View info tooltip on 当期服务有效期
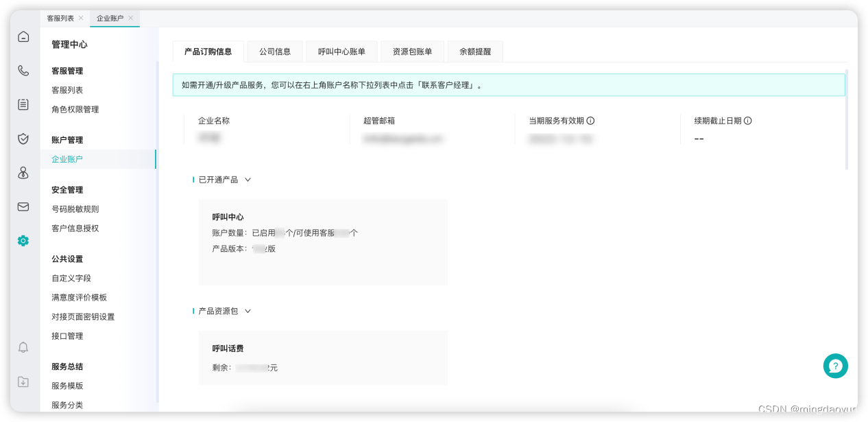Screen dimensions: 868x422 click(591, 120)
